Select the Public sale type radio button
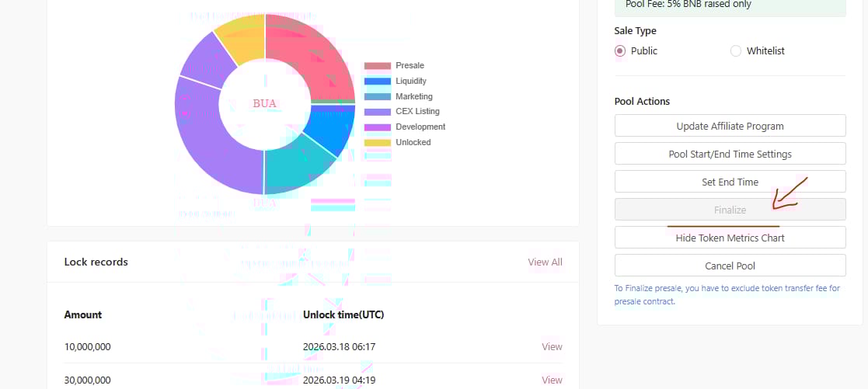The height and width of the screenshot is (389, 868). pos(620,51)
